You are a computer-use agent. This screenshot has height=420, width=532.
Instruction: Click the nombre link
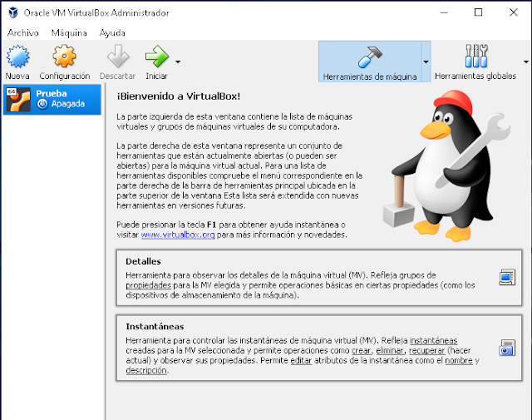(459, 360)
